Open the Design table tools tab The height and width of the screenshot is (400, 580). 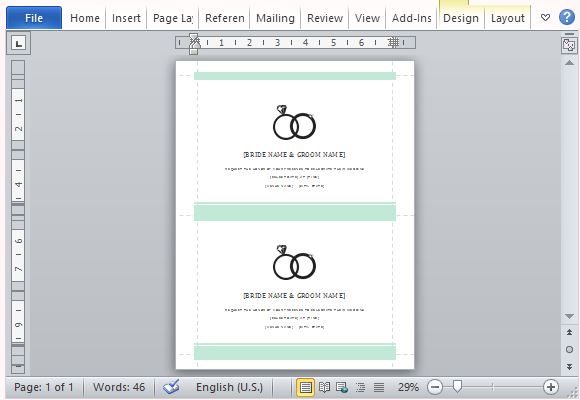pos(461,18)
